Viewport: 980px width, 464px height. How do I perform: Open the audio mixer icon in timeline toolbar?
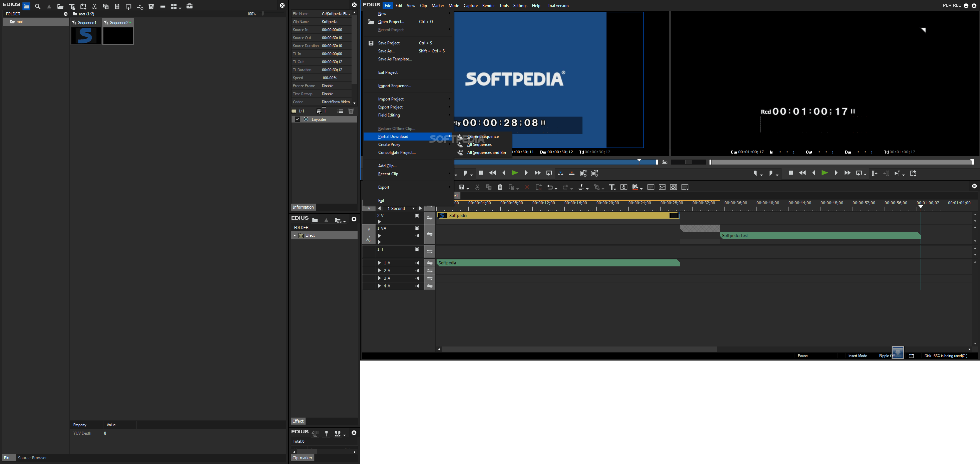662,187
